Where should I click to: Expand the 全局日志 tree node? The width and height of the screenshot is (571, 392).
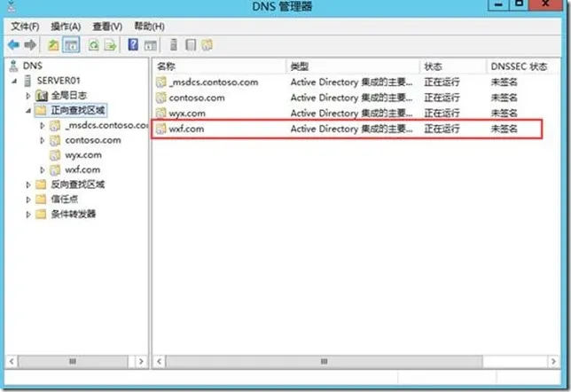click(28, 96)
